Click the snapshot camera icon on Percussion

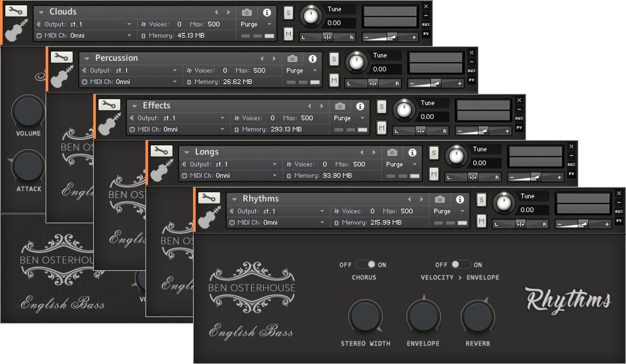coord(293,58)
